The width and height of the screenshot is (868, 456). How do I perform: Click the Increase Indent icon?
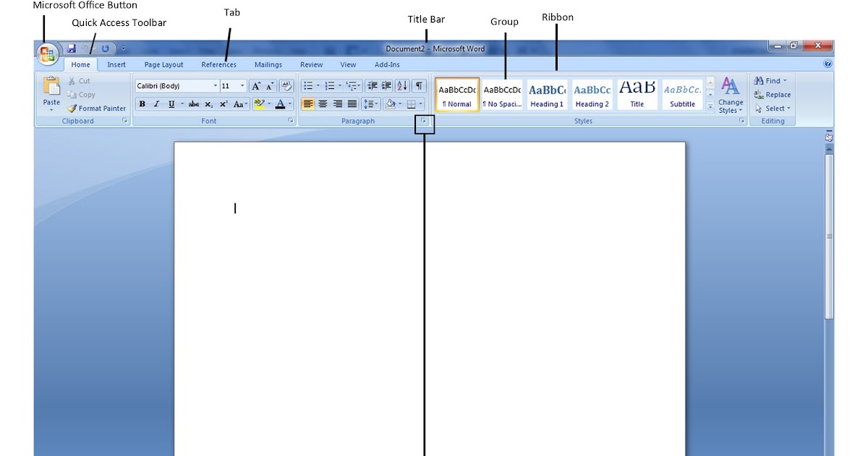pos(386,85)
